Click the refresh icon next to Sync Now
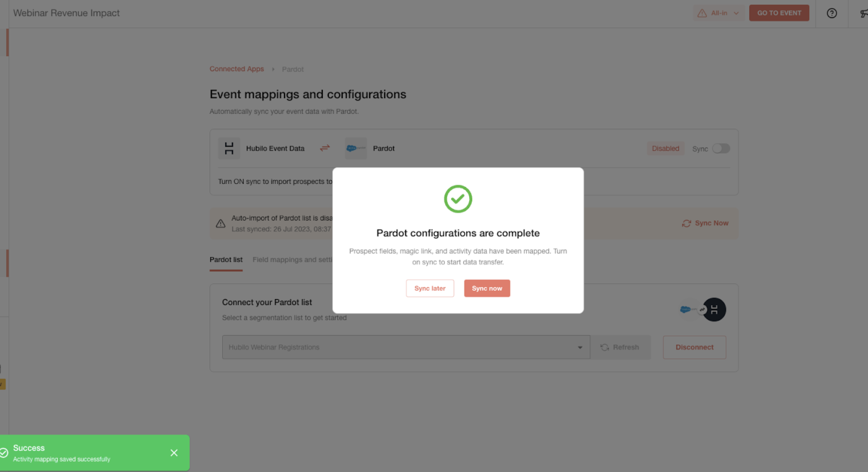This screenshot has width=868, height=472. point(686,223)
